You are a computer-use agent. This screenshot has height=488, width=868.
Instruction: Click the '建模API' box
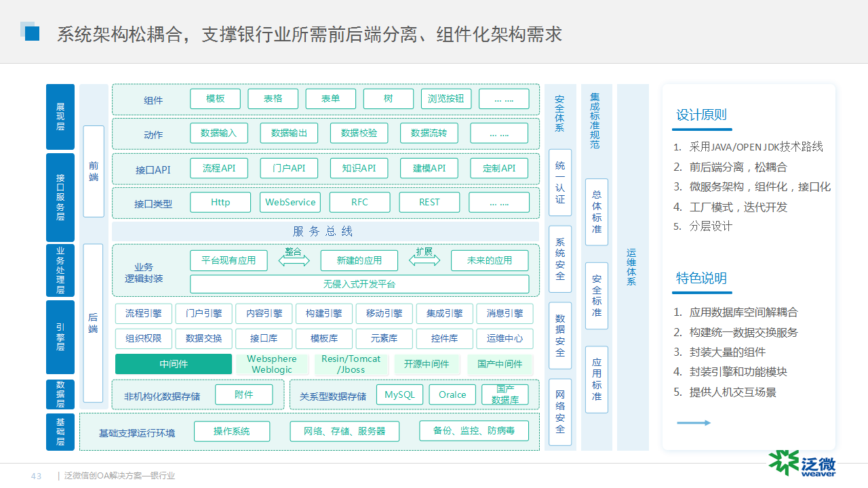pyautogui.click(x=429, y=168)
